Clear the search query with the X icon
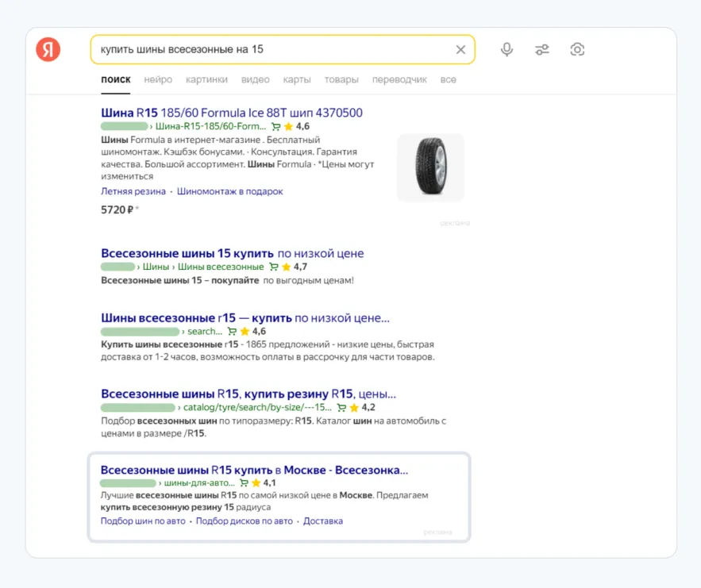The height and width of the screenshot is (588, 701). pyautogui.click(x=460, y=50)
